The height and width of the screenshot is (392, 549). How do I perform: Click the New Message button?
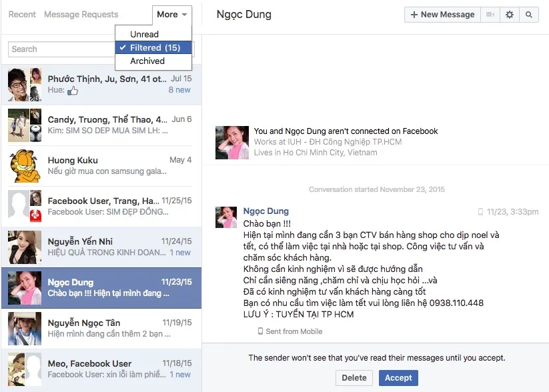442,15
